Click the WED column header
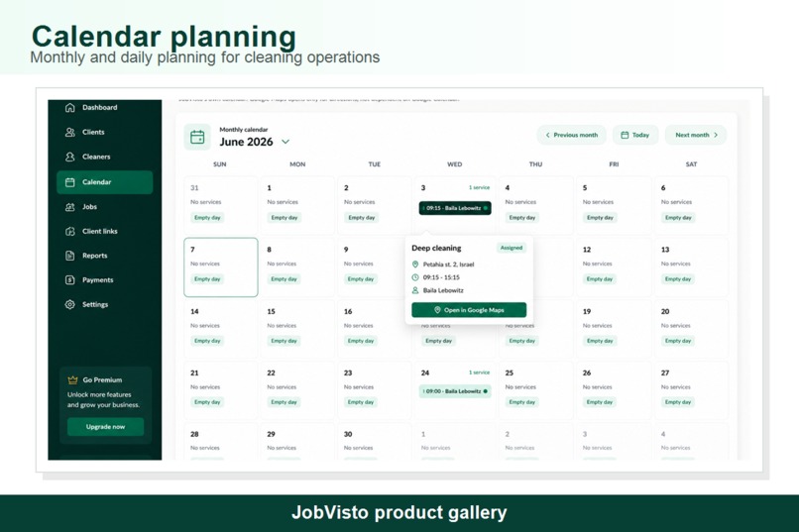 click(x=455, y=164)
